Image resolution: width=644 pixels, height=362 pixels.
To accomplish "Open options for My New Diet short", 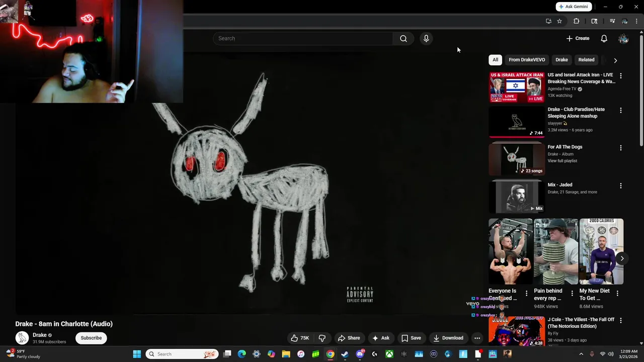I will (x=617, y=293).
